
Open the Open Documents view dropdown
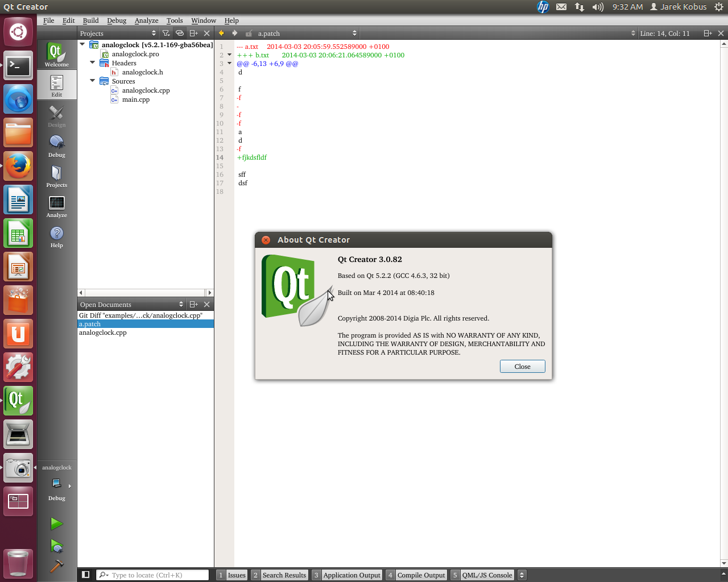pos(132,304)
